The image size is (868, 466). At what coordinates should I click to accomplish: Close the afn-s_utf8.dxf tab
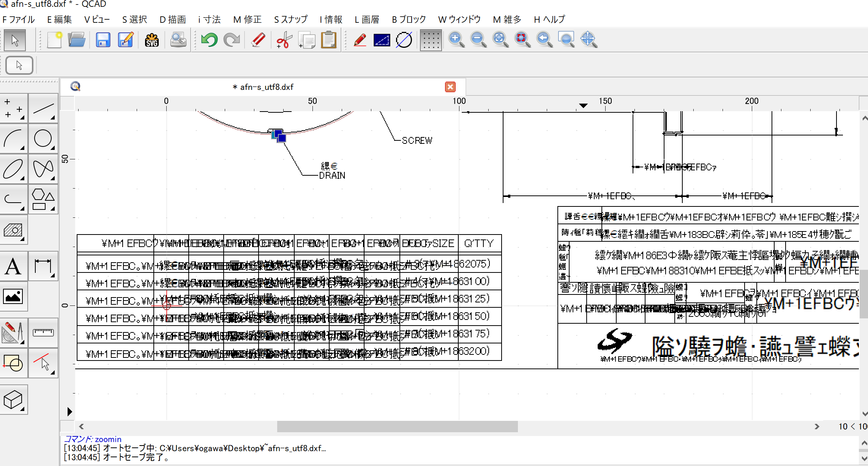pyautogui.click(x=450, y=87)
